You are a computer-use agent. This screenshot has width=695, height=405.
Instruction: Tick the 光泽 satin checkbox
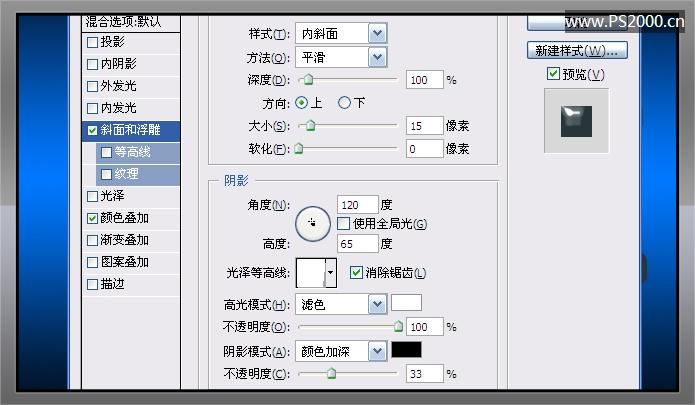(x=92, y=196)
